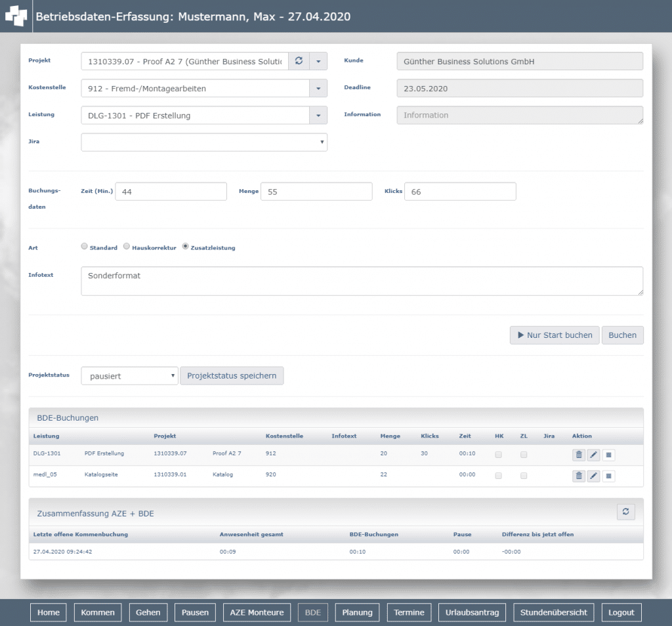Click the table cell 'medl_05'
The width and height of the screenshot is (672, 626).
click(x=45, y=474)
